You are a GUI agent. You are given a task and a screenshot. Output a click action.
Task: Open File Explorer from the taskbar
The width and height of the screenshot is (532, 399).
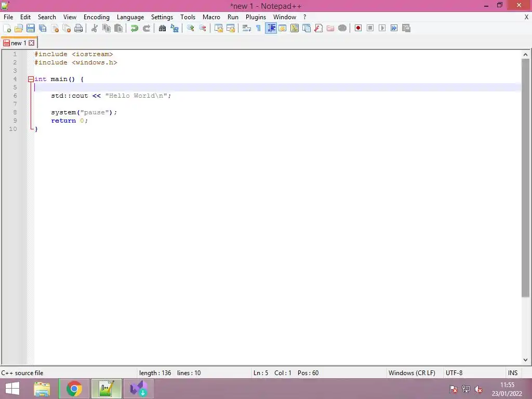(42, 389)
